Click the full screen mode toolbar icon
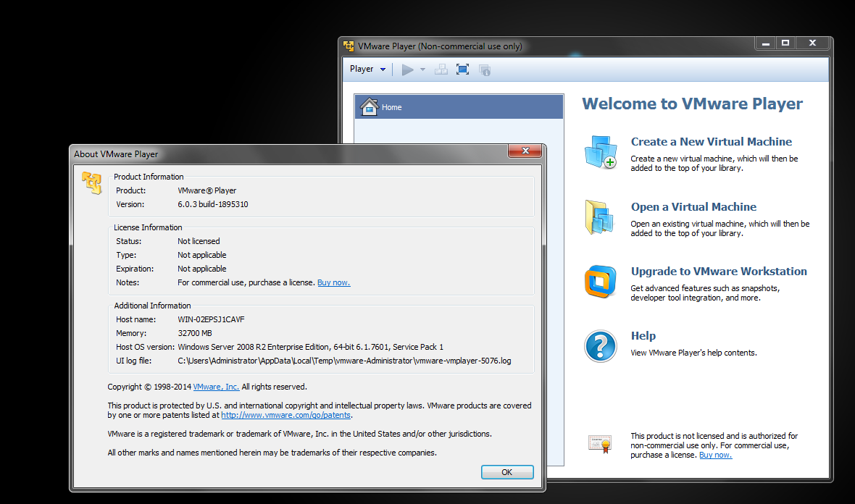Screen dimensions: 855x504 pyautogui.click(x=462, y=70)
